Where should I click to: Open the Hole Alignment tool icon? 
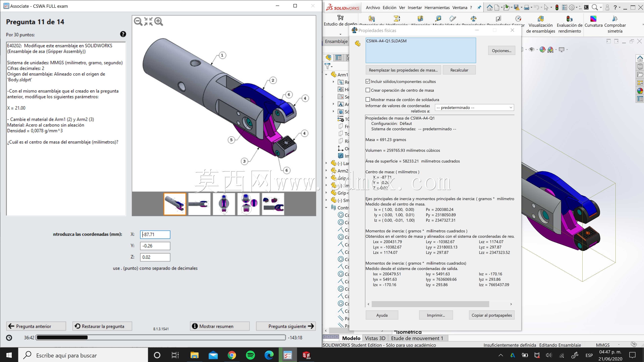420,18
